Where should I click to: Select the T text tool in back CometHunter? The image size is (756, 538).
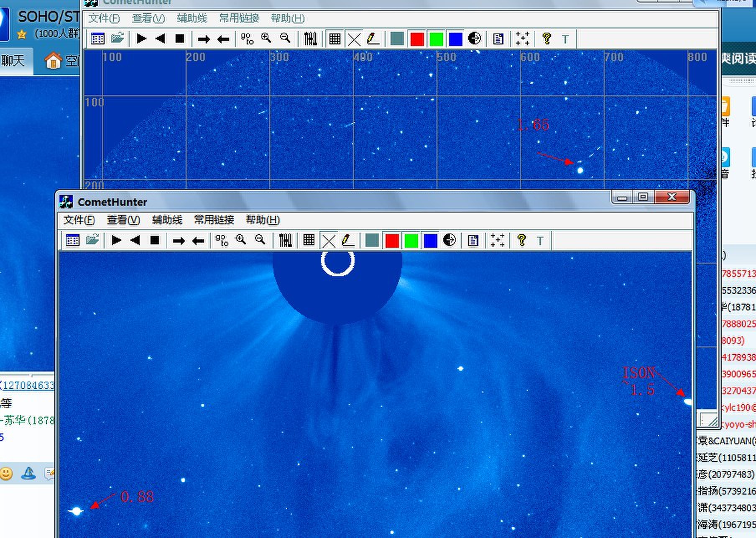coord(565,39)
